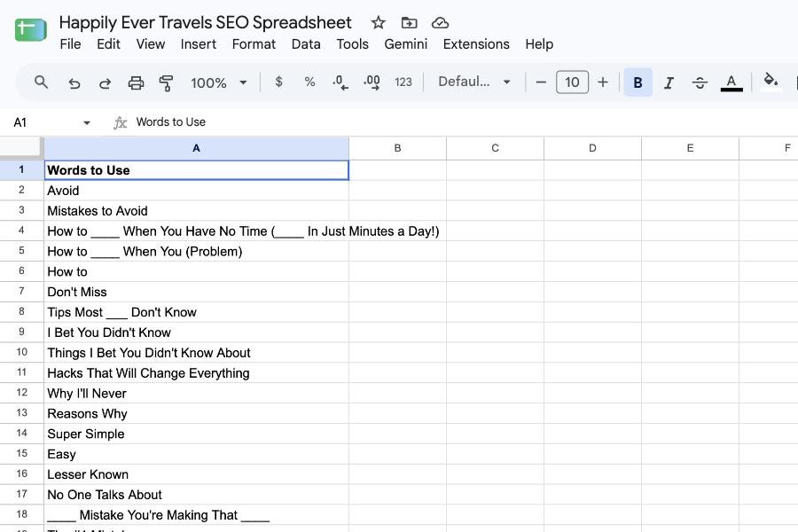Screen dimensions: 798x532
Task: Select the Don't Miss cell
Action: click(x=197, y=292)
